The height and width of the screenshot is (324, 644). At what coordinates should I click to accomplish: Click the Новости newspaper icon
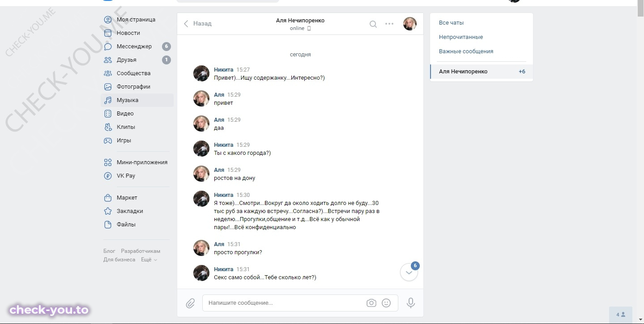pos(108,33)
